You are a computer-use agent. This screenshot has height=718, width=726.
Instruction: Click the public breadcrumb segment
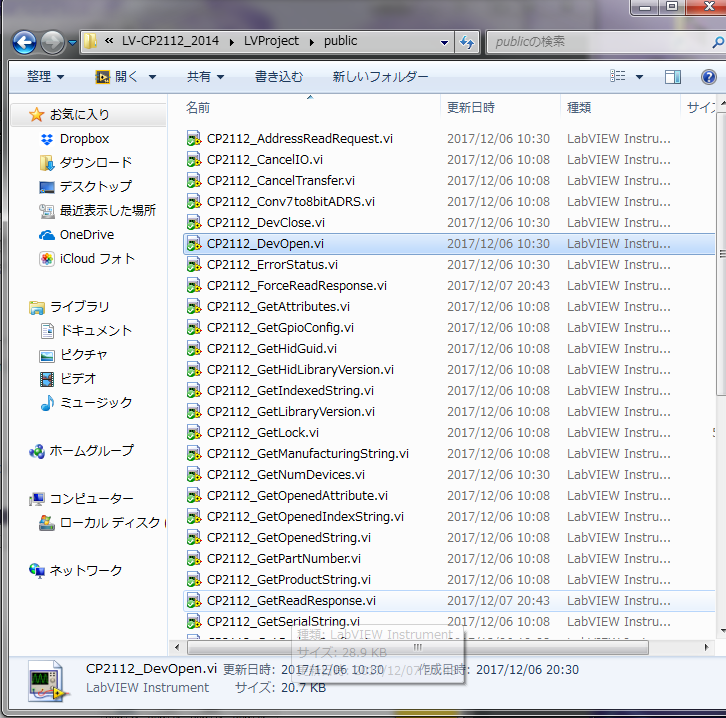(340, 41)
